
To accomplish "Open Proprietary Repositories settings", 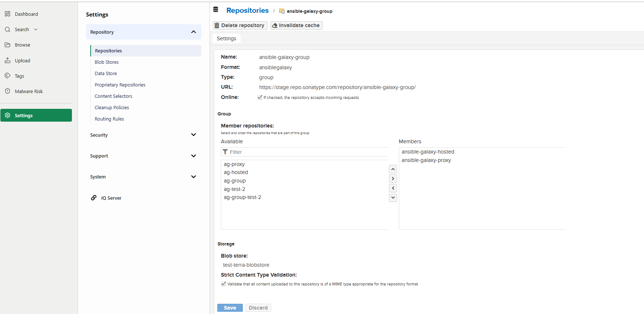I will click(120, 85).
